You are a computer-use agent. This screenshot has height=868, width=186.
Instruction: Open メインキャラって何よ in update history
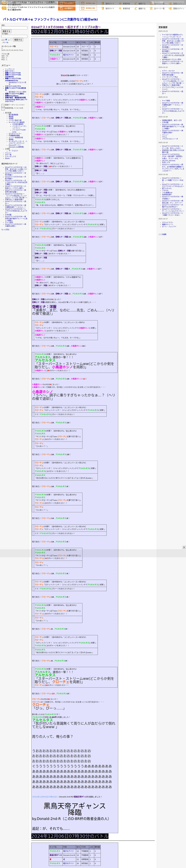click(x=170, y=77)
